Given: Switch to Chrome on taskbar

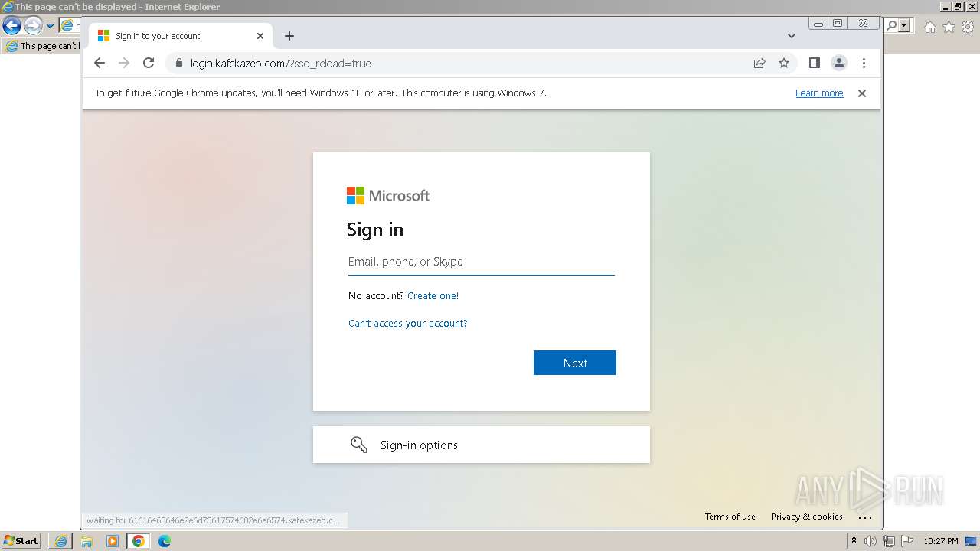Looking at the screenshot, I should tap(139, 541).
